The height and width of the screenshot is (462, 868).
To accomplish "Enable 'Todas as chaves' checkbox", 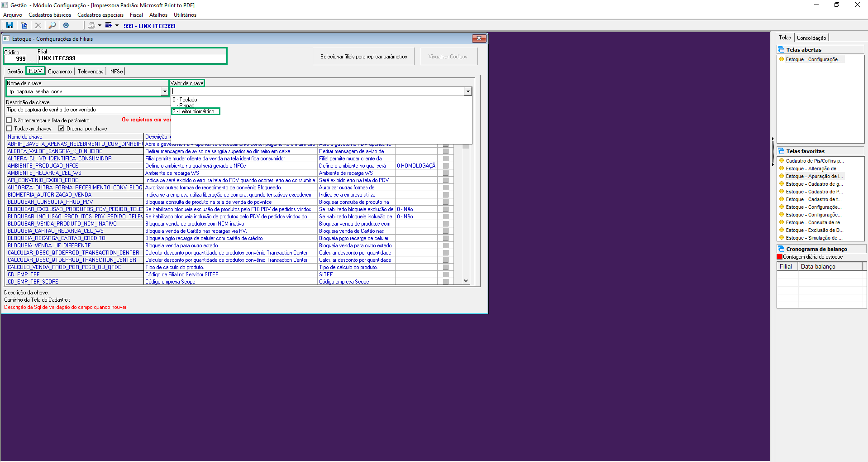I will click(x=9, y=129).
